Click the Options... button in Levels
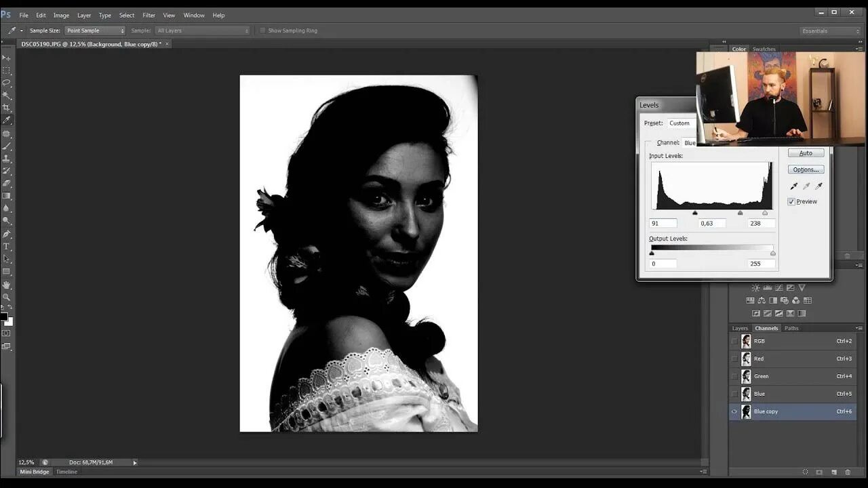 pyautogui.click(x=806, y=169)
